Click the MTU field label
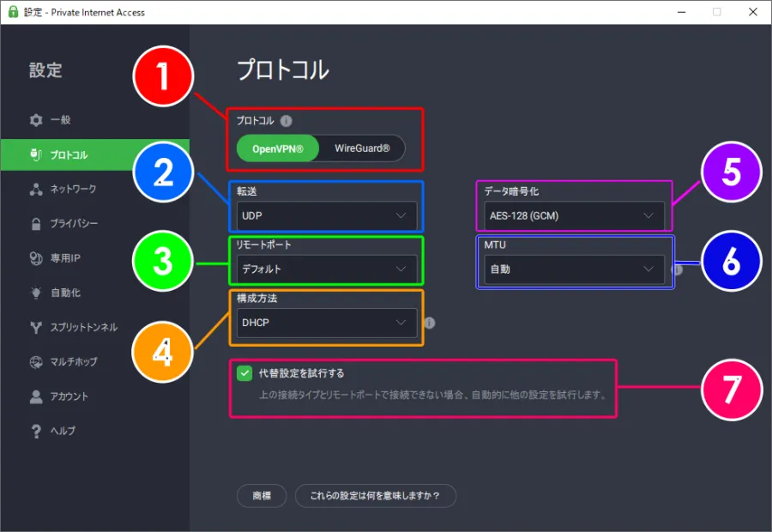Viewport: 772px width, 532px height. (x=495, y=245)
